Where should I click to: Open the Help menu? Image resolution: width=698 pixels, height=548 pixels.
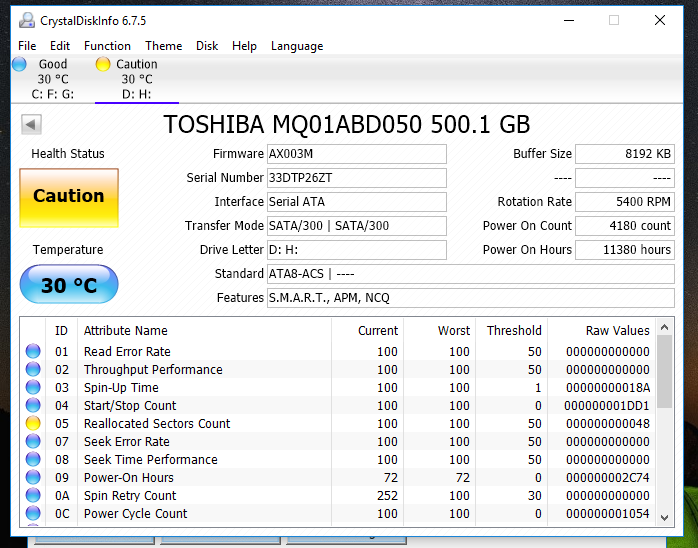(x=244, y=46)
